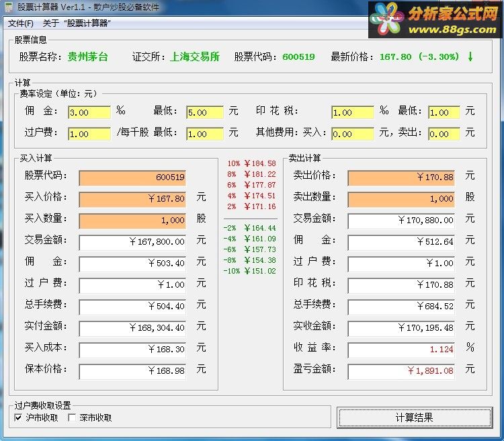The height and width of the screenshot is (441, 504).
Task: Click the calculator app icon in title bar
Action: [9, 7]
